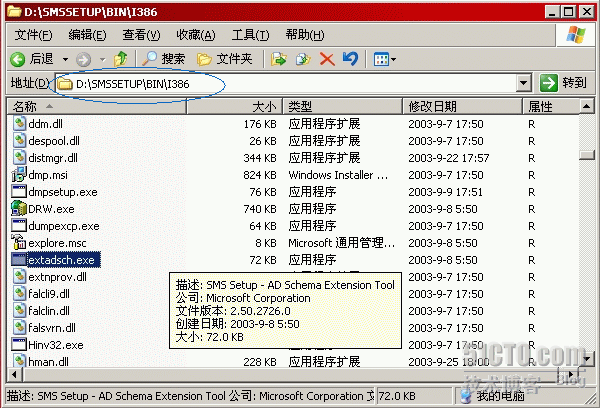The image size is (600, 408).
Task: Sort by the 类型 column header
Action: [x=342, y=106]
